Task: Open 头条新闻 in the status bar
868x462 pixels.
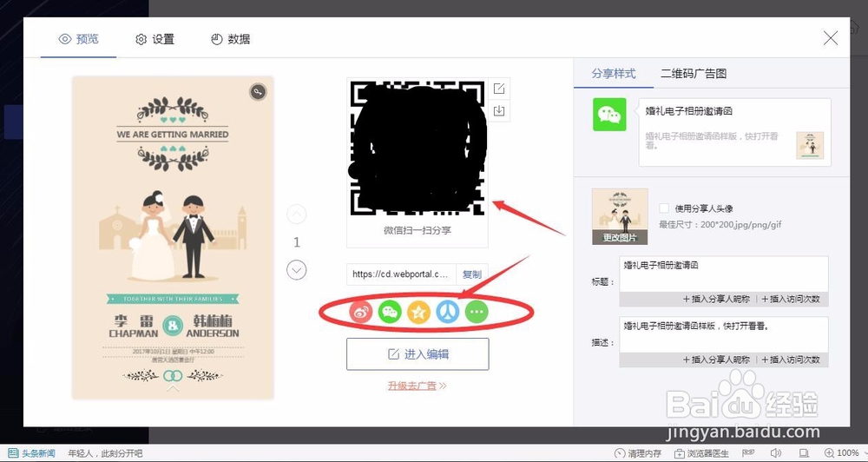Action: [31, 453]
